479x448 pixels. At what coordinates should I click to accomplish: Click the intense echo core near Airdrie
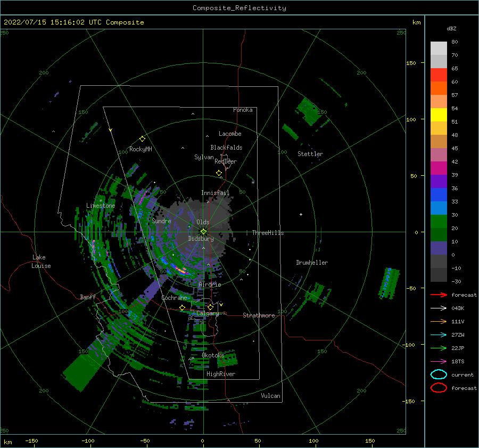[181, 270]
